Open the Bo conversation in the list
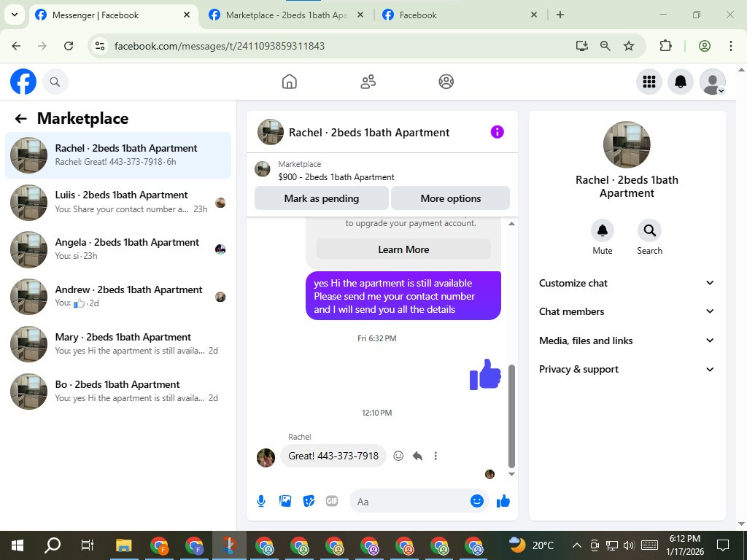 point(118,392)
